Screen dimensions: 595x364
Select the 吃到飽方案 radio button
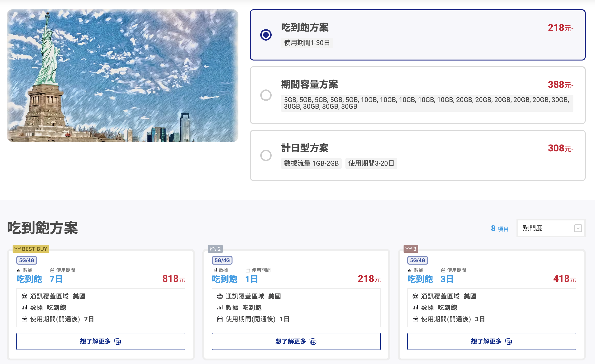(x=266, y=35)
